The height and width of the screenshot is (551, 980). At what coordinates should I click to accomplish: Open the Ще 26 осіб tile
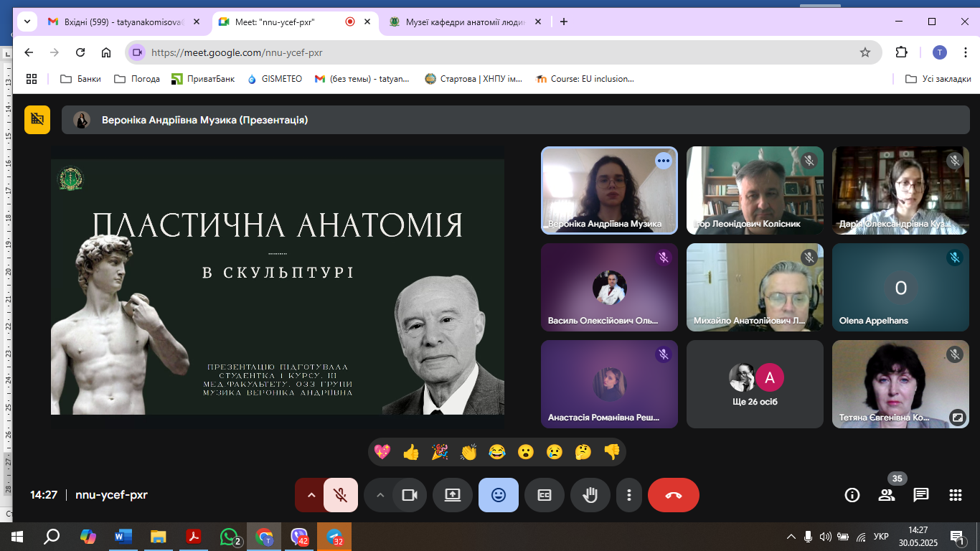tap(755, 385)
